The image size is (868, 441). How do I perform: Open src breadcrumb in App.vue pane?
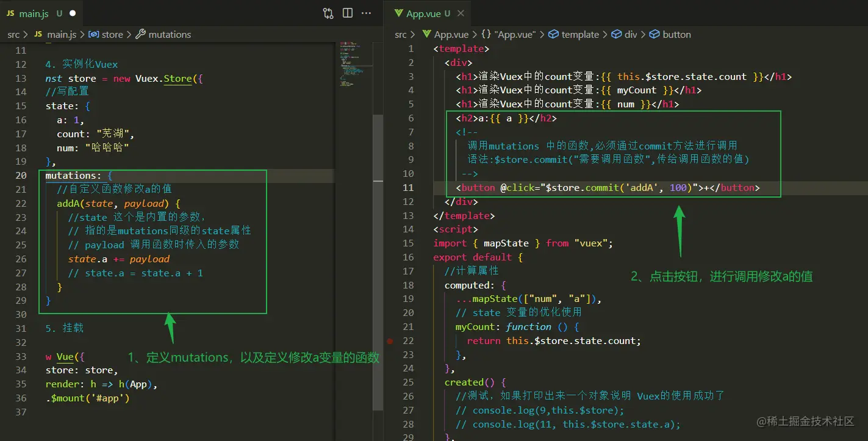pyautogui.click(x=401, y=34)
